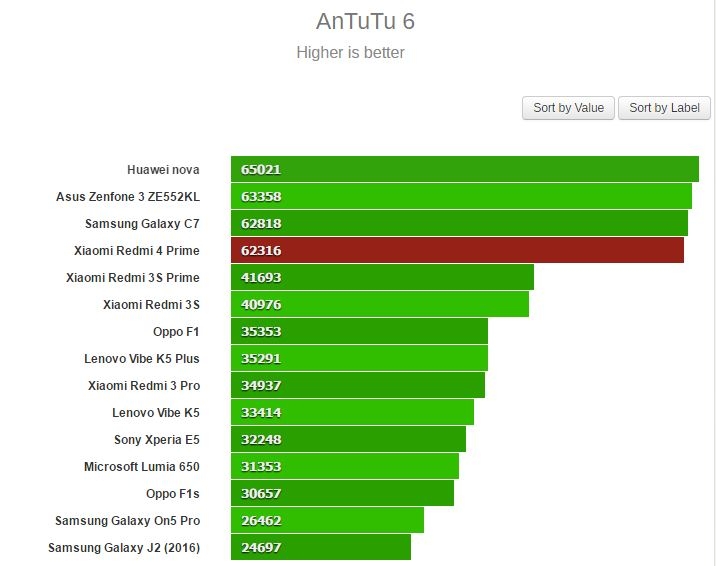
Task: Select the Oppo F1 bar 35353
Action: (359, 331)
